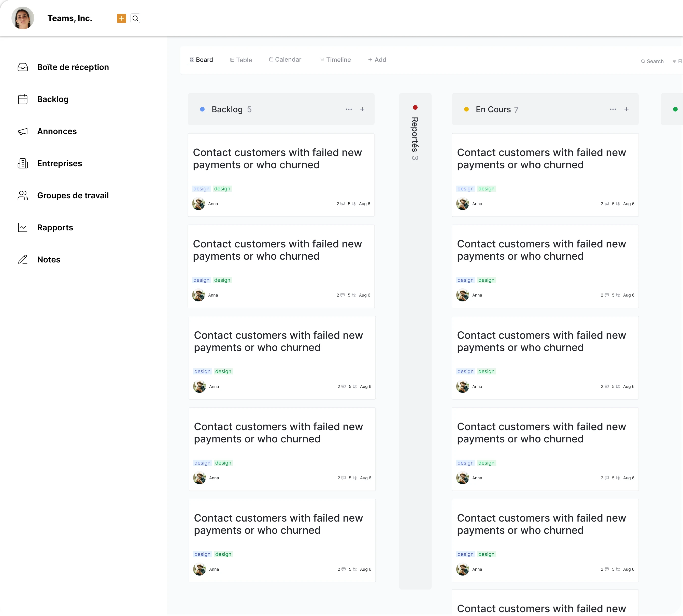
Task: Switch to the Board view tab
Action: coord(201,60)
